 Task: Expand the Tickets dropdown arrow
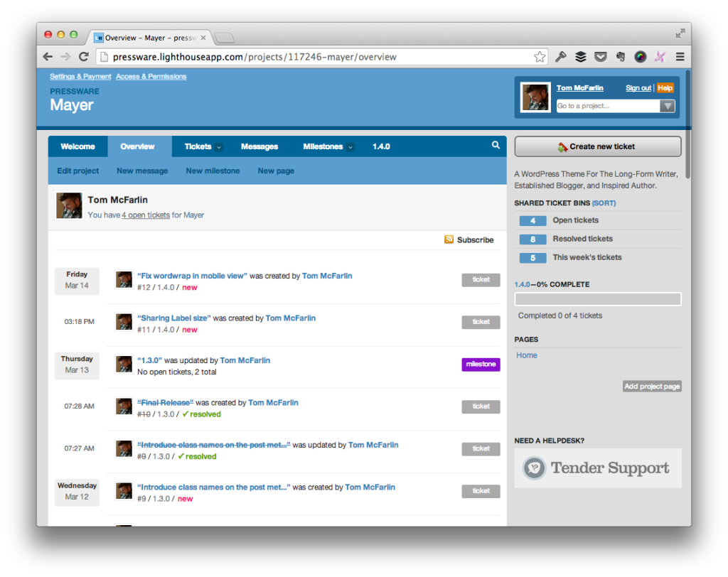coord(219,147)
